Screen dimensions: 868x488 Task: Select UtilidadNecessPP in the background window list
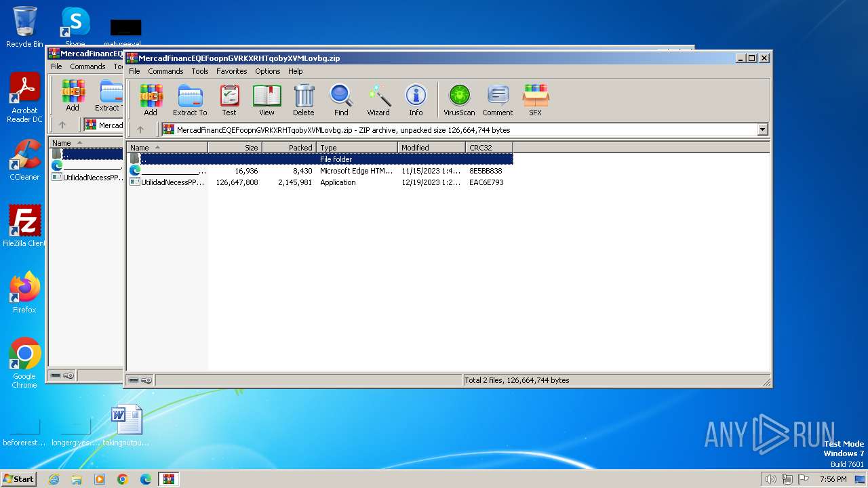[x=88, y=178]
